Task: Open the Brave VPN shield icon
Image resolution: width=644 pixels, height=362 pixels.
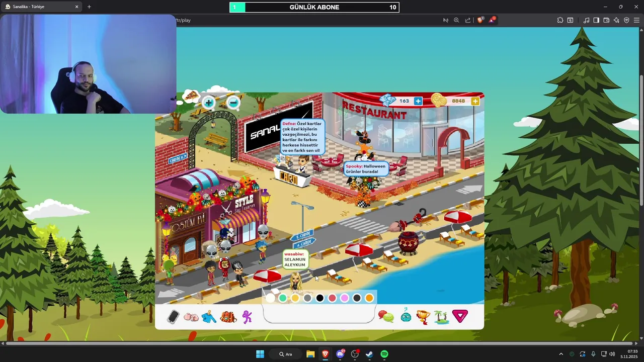Action: [626, 20]
